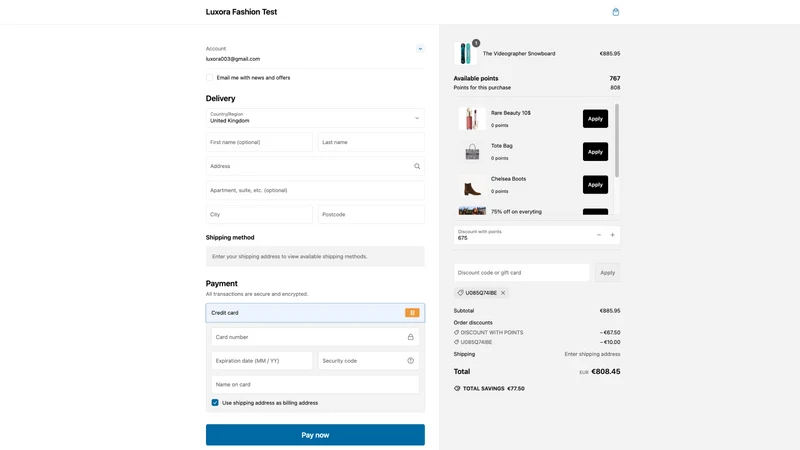Focus the Expiration date (MM / YY) field
The width and height of the screenshot is (800, 450).
tap(262, 361)
